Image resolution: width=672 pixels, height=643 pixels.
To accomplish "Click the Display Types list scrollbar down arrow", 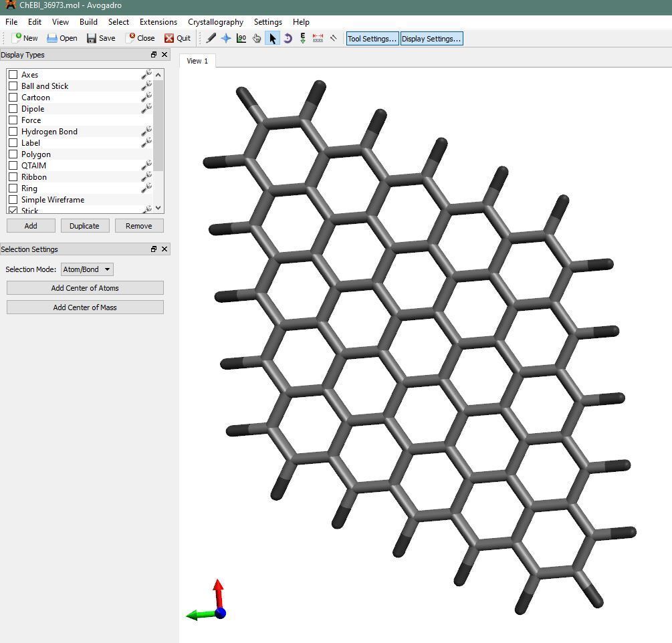I will [x=158, y=208].
